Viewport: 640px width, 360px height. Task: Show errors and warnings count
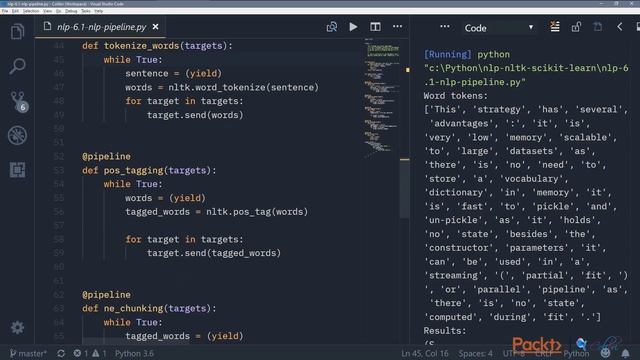[x=90, y=353]
